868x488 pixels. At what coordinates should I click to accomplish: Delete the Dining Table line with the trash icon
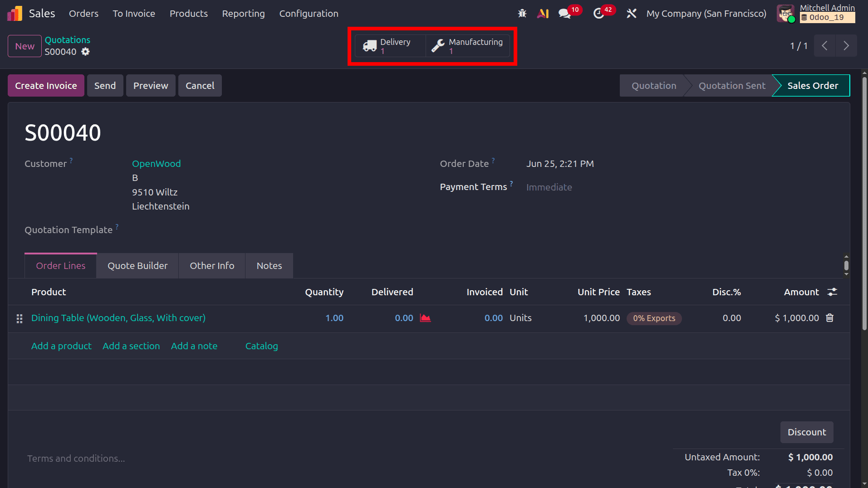[x=830, y=318]
